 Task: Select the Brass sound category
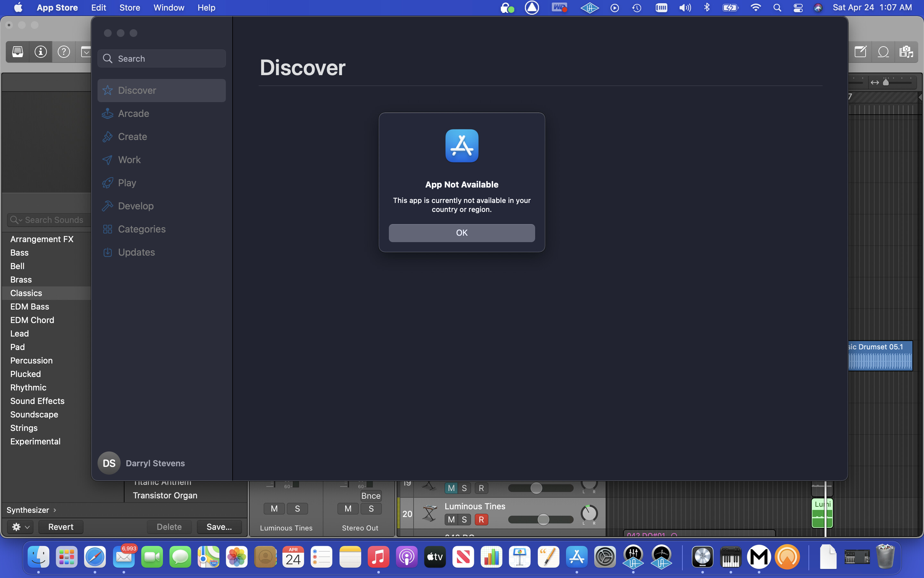[x=21, y=280]
